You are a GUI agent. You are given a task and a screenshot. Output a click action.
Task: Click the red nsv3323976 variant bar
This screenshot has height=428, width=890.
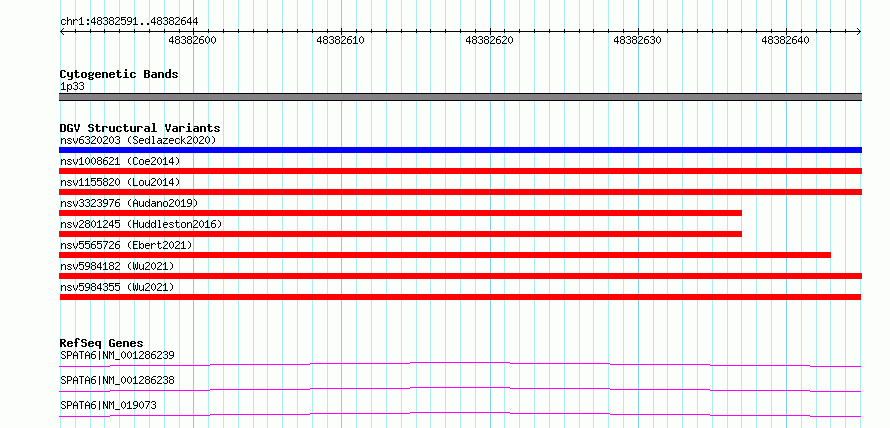click(401, 213)
